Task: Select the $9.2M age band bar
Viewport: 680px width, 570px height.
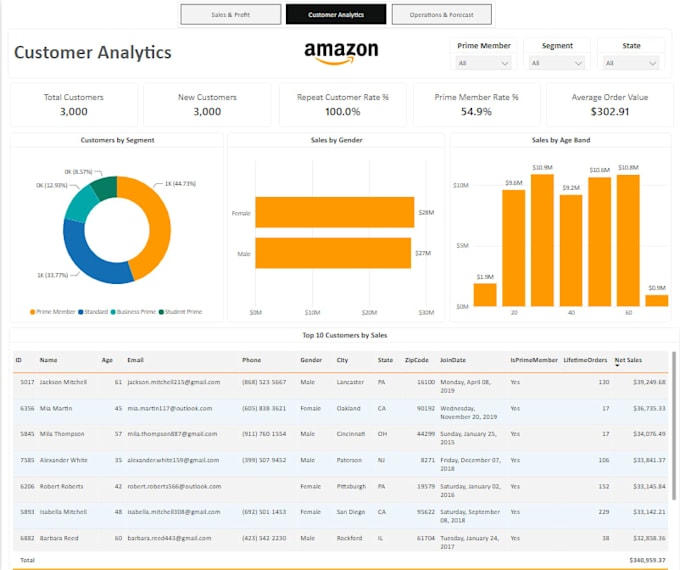Action: pyautogui.click(x=571, y=251)
